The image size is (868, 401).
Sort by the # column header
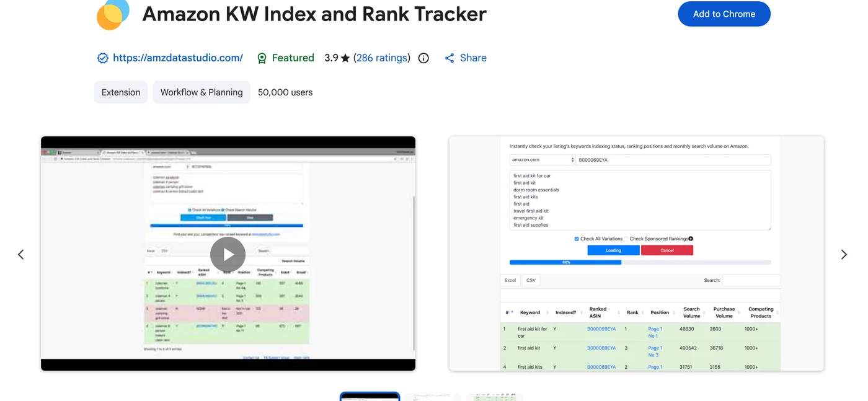[x=508, y=312]
